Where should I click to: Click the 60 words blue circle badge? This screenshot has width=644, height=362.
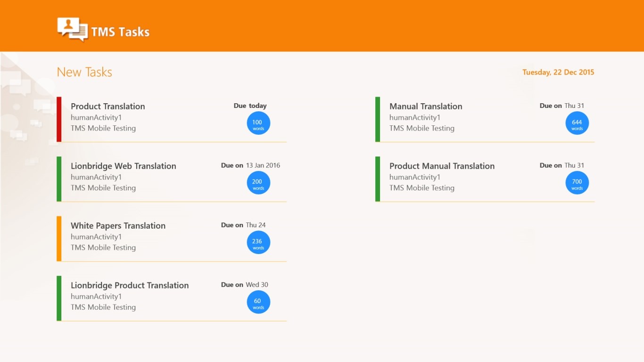(x=258, y=302)
